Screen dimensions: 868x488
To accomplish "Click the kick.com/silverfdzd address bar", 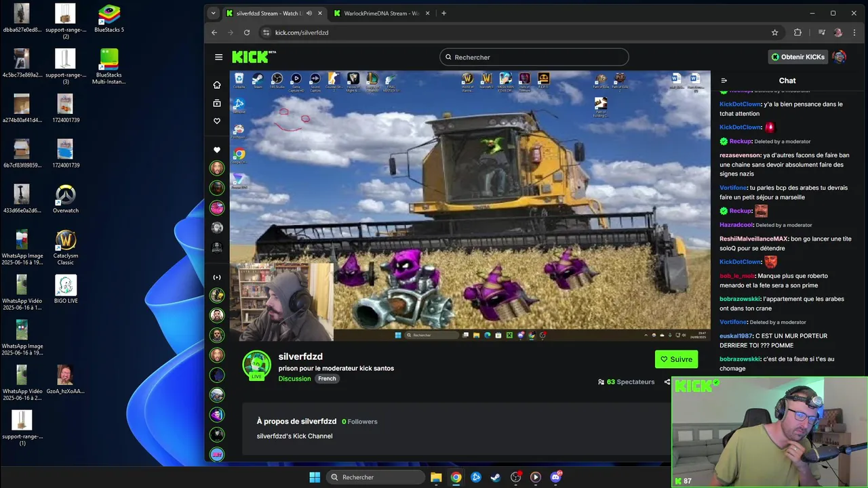I will tap(522, 33).
